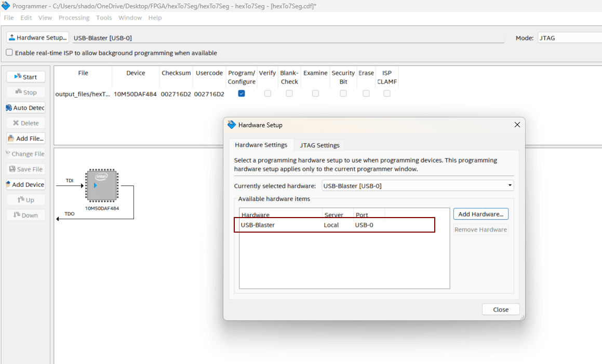Click the Delete button in the sidebar
This screenshot has height=364, width=602.
point(26,123)
